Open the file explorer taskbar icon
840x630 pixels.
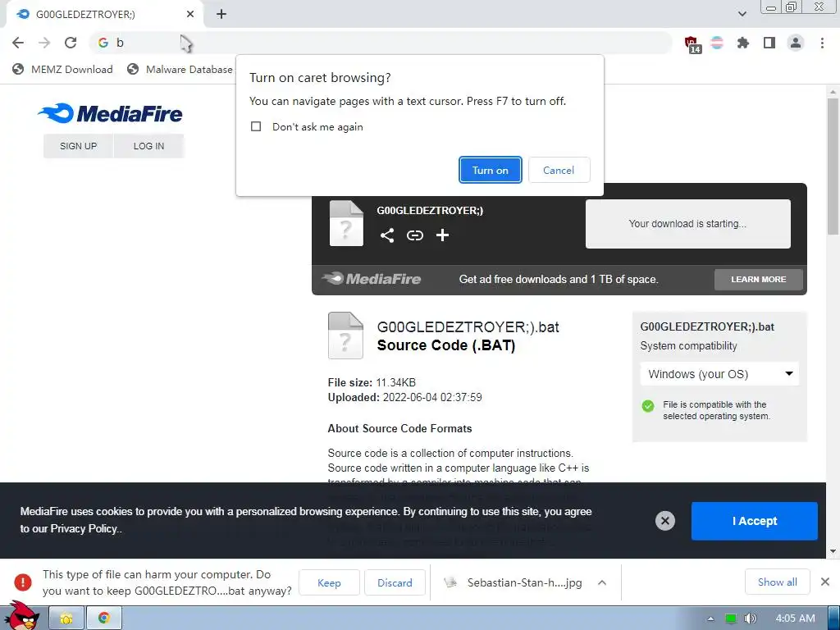(x=66, y=619)
